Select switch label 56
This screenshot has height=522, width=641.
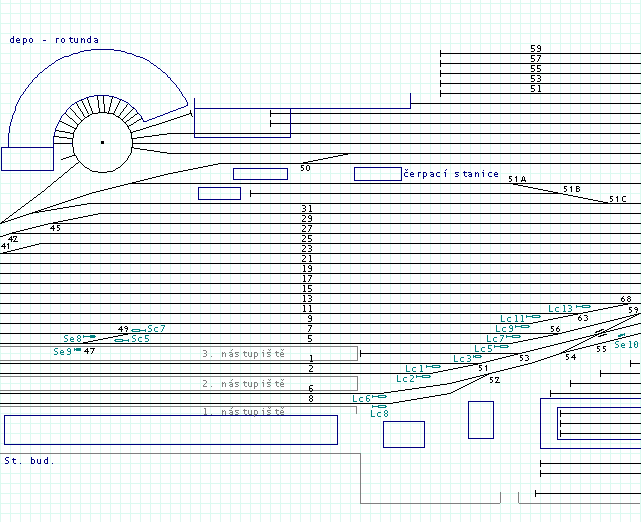click(x=555, y=329)
